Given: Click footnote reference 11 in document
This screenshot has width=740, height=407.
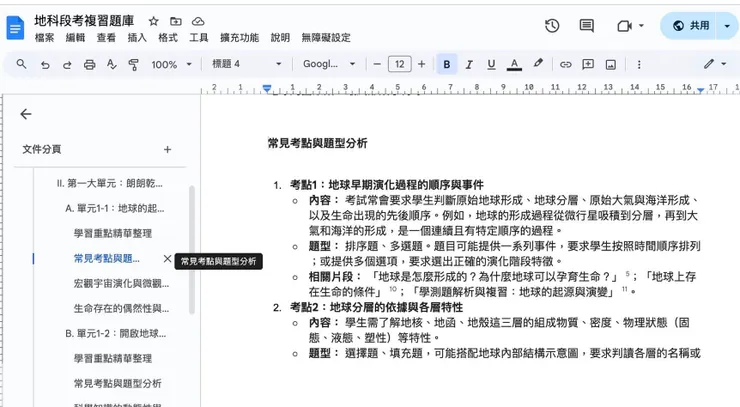Looking at the screenshot, I should [624, 289].
